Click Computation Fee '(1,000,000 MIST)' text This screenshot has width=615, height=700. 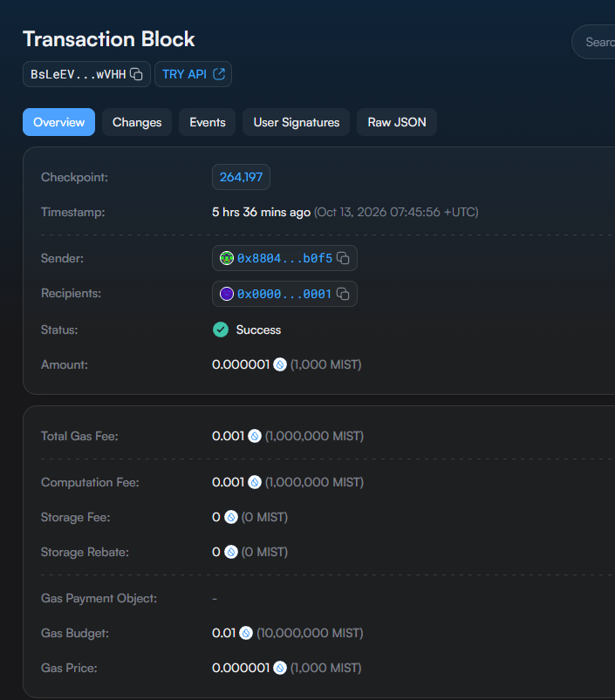[314, 483]
